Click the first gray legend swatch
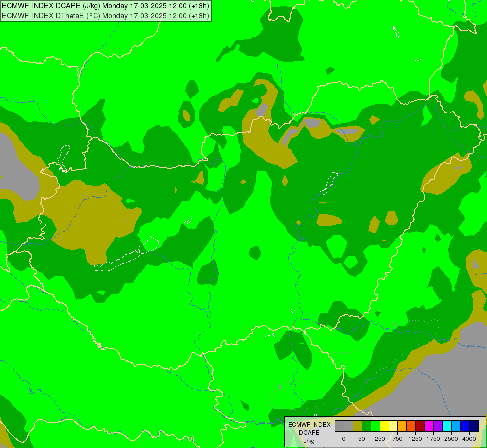 pos(339,426)
